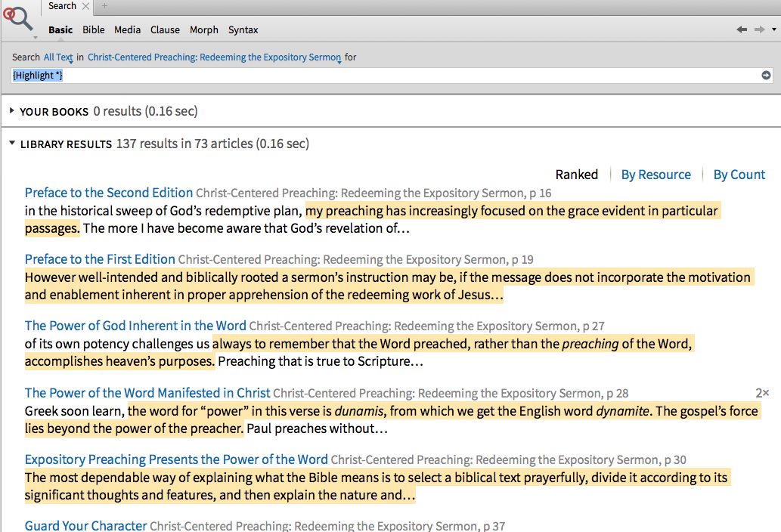
Task: Sort results By Resource
Action: click(656, 175)
